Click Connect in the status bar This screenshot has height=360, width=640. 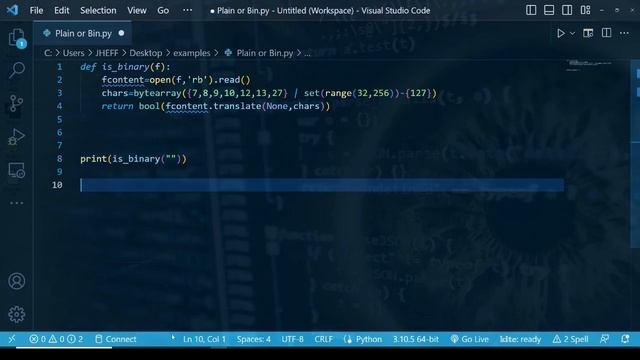(116, 339)
